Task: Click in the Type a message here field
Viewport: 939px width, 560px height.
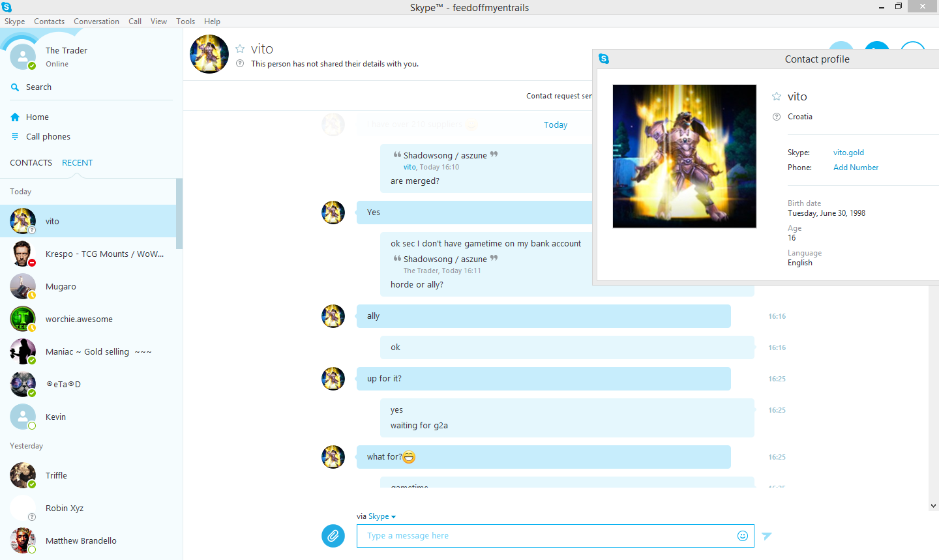Action: (x=556, y=536)
